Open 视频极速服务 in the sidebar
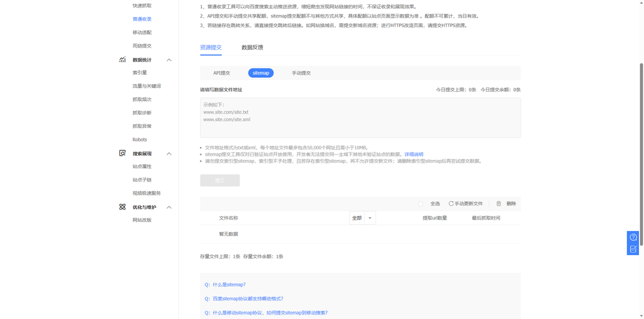This screenshot has height=319, width=644. coord(147,193)
